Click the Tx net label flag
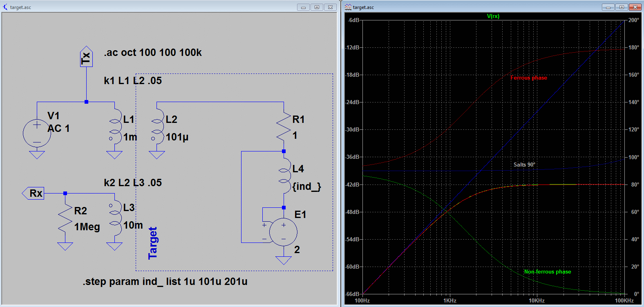Viewport: 644px width, 307px height. [86, 57]
